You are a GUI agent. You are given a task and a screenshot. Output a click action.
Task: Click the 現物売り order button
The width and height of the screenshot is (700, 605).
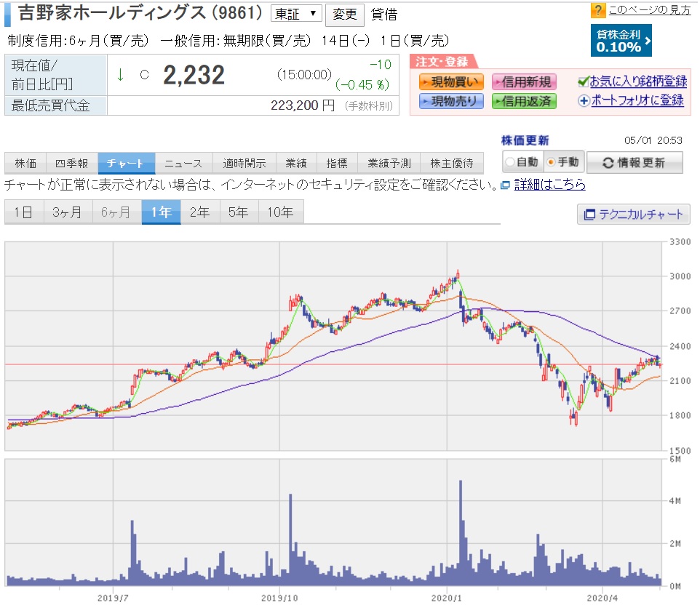pyautogui.click(x=451, y=101)
